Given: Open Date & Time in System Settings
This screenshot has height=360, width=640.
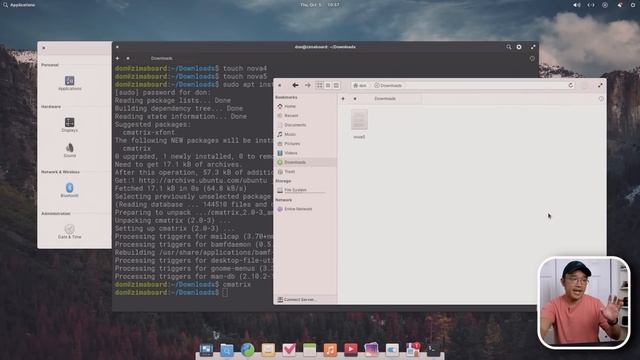Looking at the screenshot, I should pos(69,231).
